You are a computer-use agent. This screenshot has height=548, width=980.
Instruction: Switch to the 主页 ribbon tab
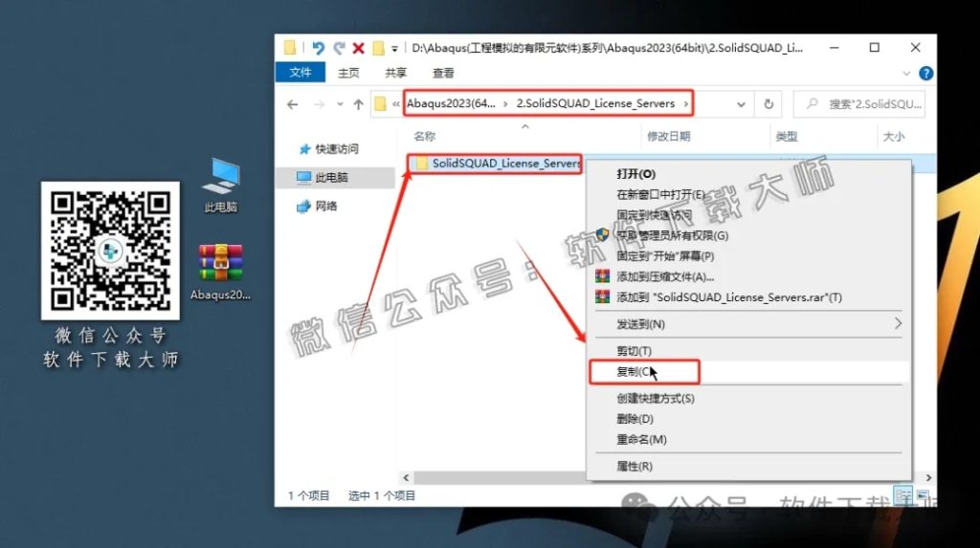click(348, 73)
